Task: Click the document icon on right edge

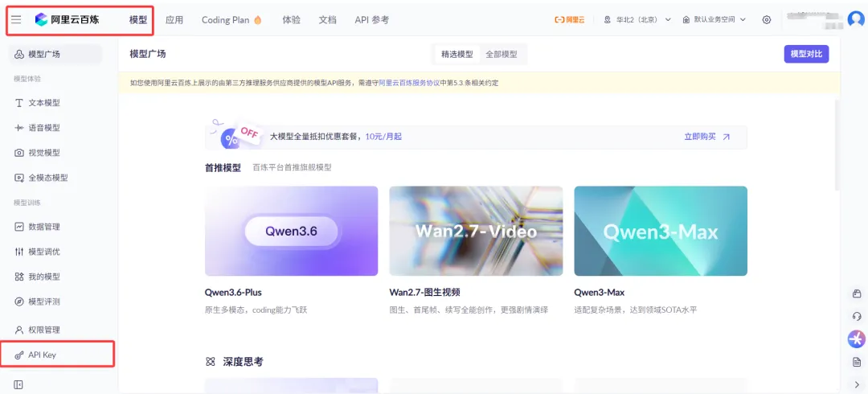Action: [x=857, y=362]
